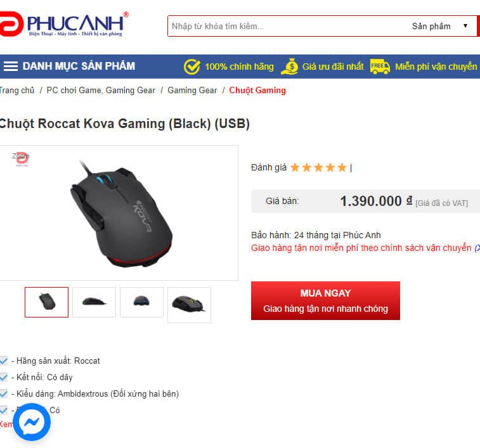Click the 100% chính hãng checkmark icon
Viewport: 480px width, 448px height.
click(x=192, y=67)
